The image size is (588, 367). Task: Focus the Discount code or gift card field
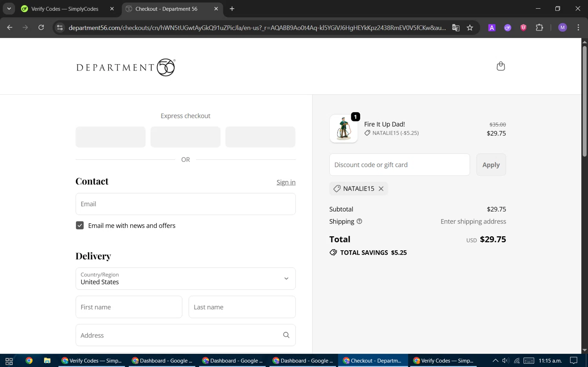tap(399, 165)
